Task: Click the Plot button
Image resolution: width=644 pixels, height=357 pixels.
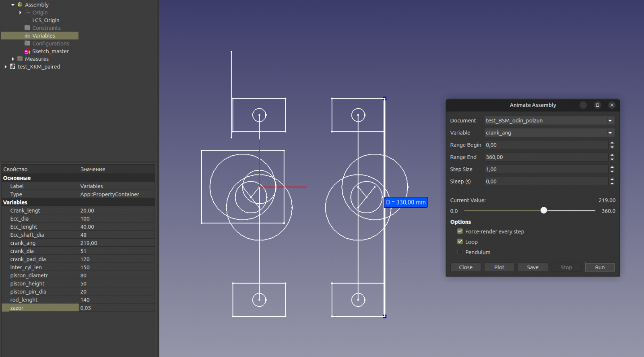Action: (499, 267)
